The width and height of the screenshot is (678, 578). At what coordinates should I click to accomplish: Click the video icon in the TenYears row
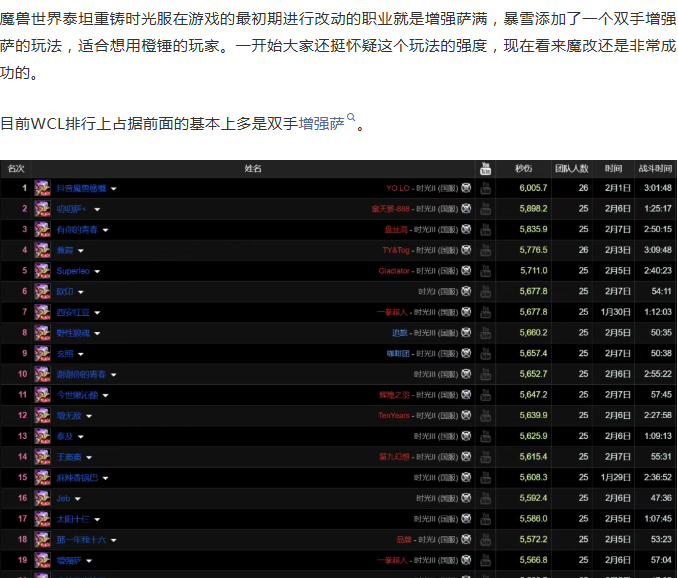[485, 416]
